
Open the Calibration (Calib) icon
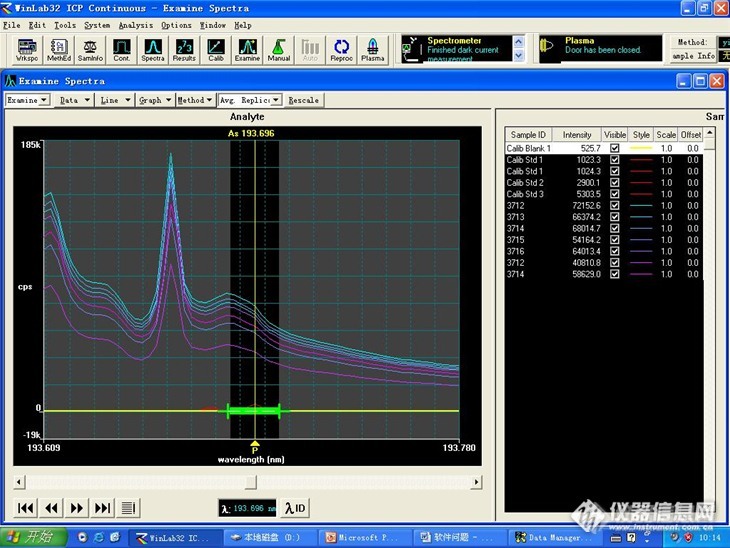pos(216,50)
